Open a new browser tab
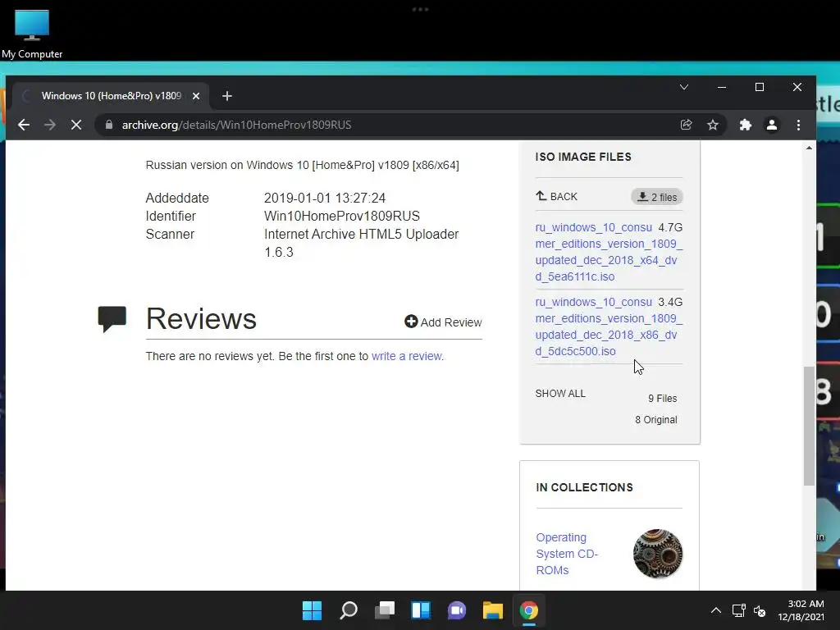Viewport: 840px width, 630px height. (227, 96)
